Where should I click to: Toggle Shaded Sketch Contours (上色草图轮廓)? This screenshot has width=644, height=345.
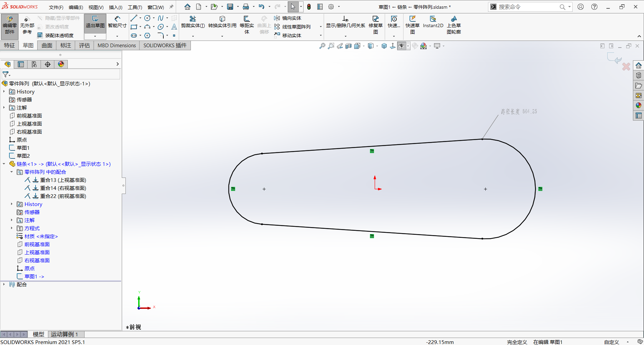(x=454, y=25)
